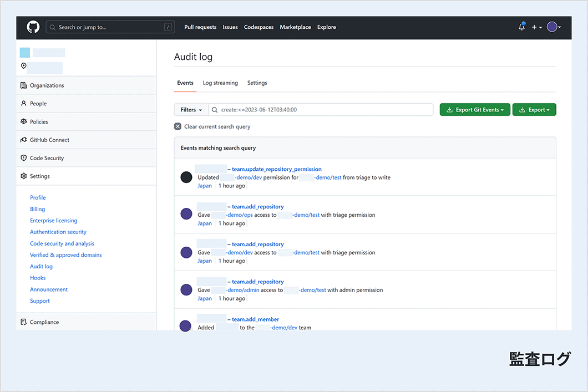Switch to the Log streaming tab
The height and width of the screenshot is (392, 588).
(220, 83)
